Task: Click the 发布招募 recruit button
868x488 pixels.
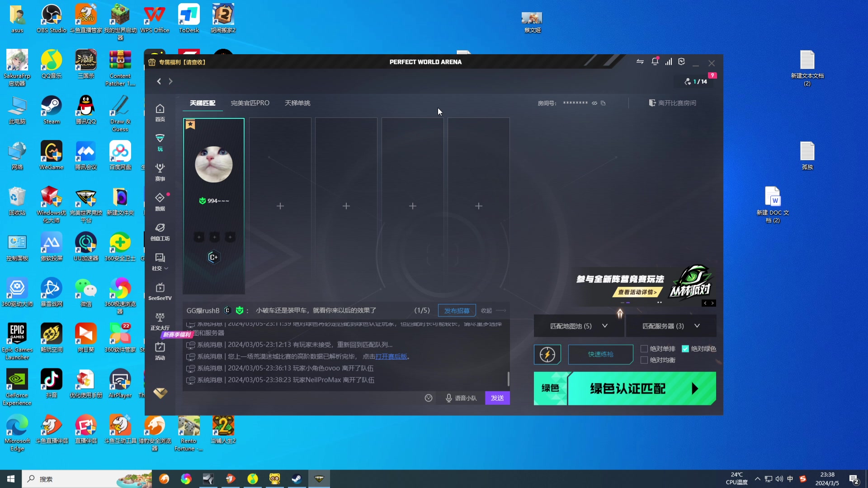Action: [457, 310]
